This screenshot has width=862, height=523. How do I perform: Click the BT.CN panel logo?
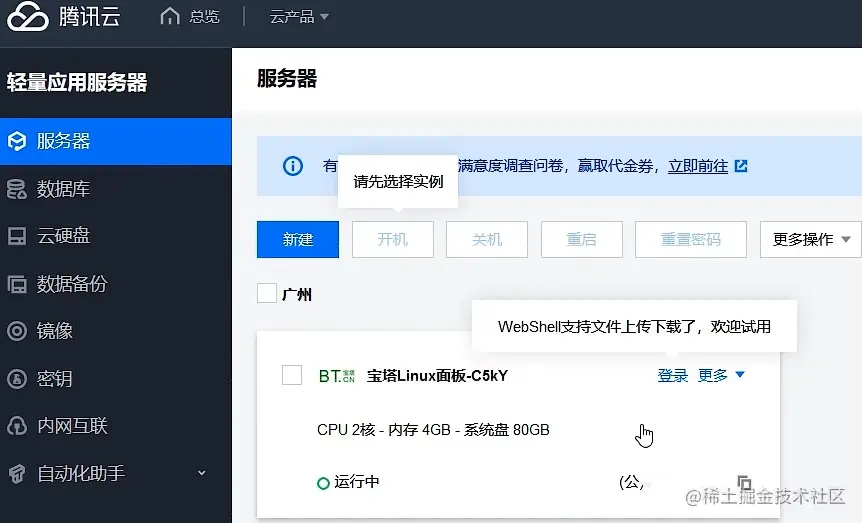tap(336, 376)
